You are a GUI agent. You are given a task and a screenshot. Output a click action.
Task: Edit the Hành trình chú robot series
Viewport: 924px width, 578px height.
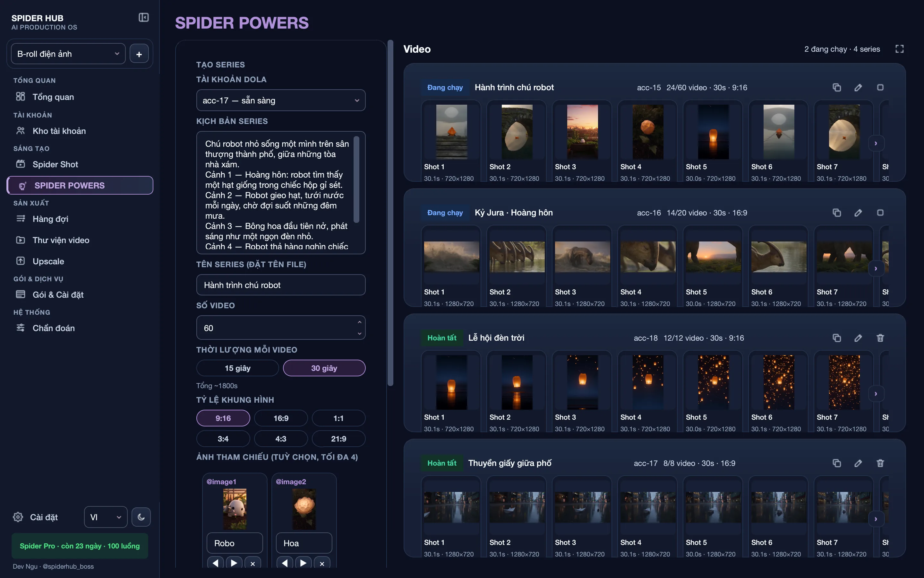858,88
